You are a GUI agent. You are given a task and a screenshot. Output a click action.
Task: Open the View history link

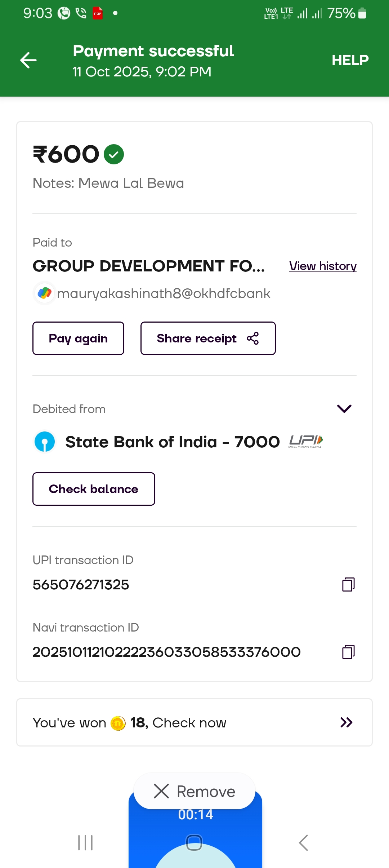click(x=323, y=266)
